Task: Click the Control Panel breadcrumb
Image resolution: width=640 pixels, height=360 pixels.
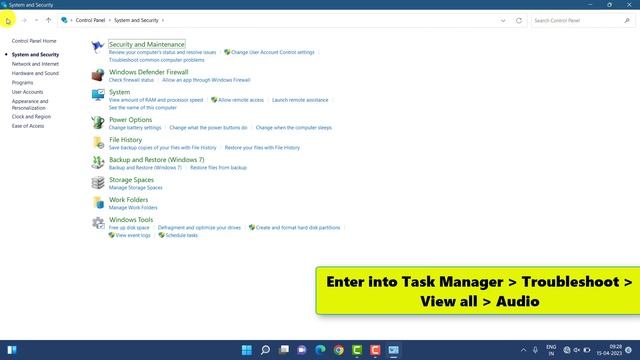Action: [x=90, y=20]
